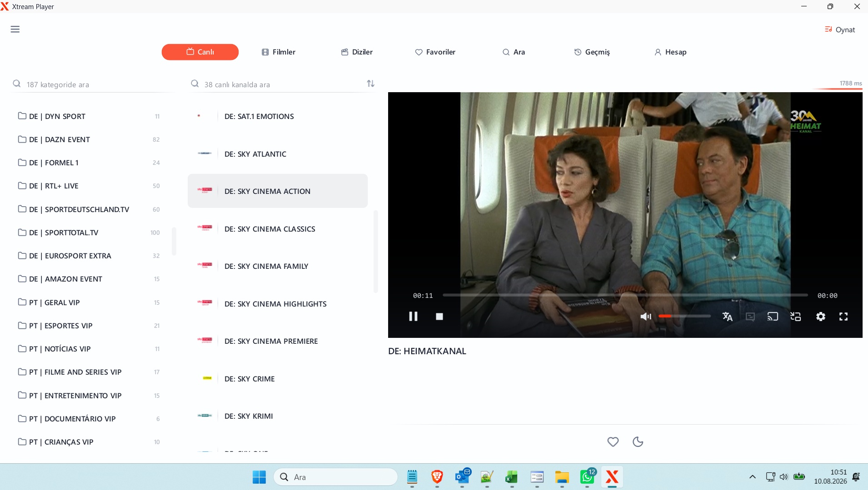Image resolution: width=868 pixels, height=490 pixels.
Task: Open Brave browser from taskbar
Action: click(437, 477)
